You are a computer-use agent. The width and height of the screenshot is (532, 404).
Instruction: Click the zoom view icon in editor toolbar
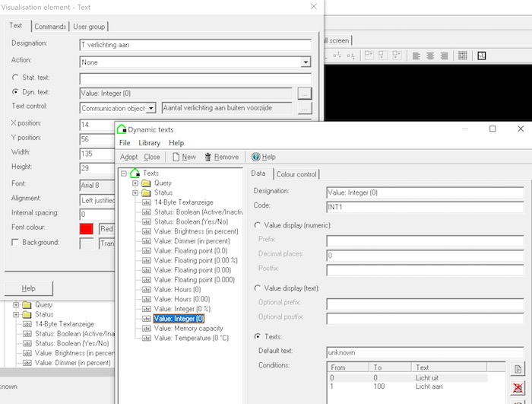pyautogui.click(x=481, y=56)
